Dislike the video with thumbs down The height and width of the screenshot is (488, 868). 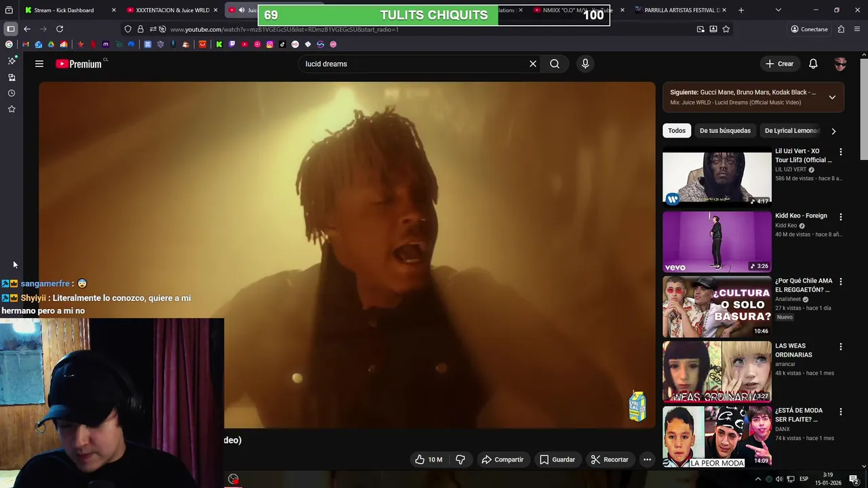tap(460, 460)
